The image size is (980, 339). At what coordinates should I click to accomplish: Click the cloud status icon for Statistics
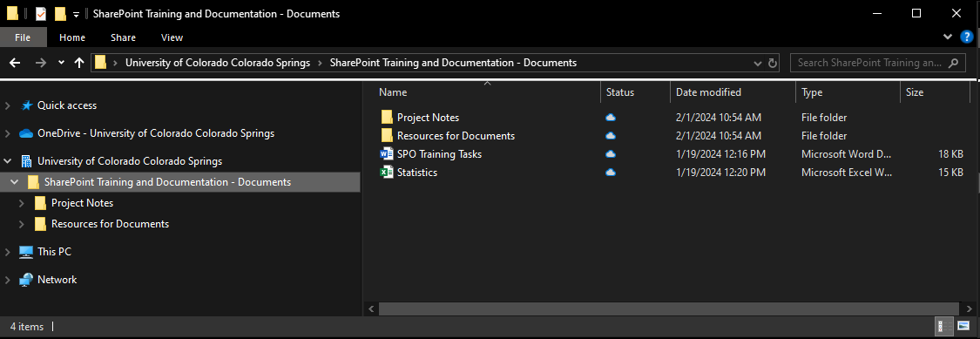[x=611, y=172]
